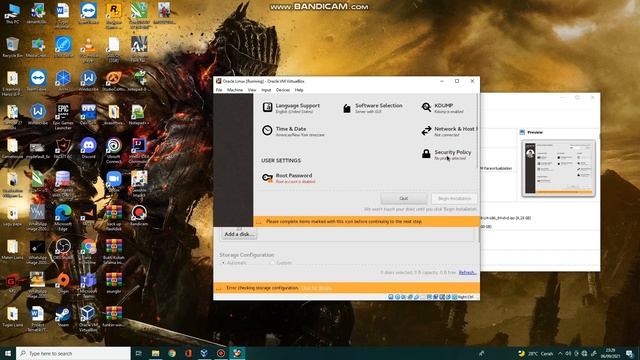Open the Security Policy item
Image resolution: width=640 pixels, height=360 pixels.
(446, 154)
